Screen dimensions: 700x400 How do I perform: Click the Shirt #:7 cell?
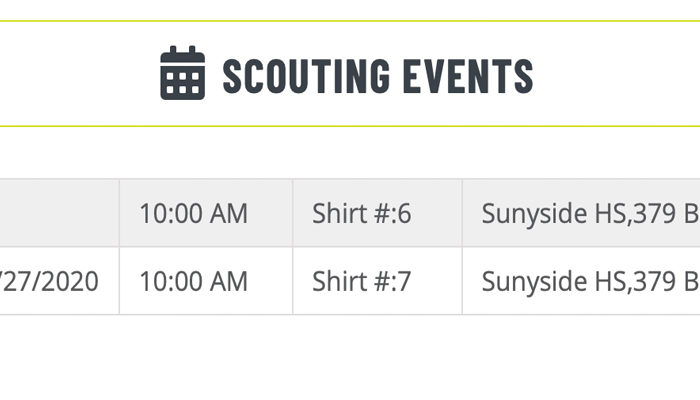point(377,281)
